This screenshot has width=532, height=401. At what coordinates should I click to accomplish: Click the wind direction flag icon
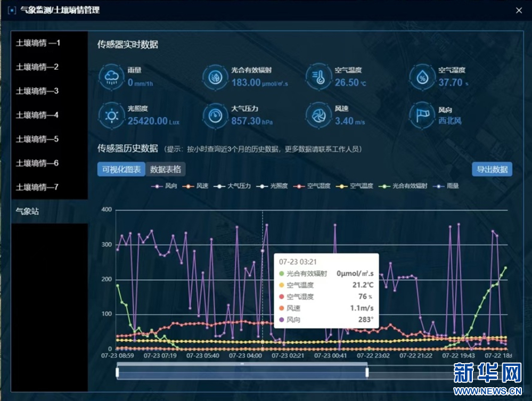(x=422, y=116)
